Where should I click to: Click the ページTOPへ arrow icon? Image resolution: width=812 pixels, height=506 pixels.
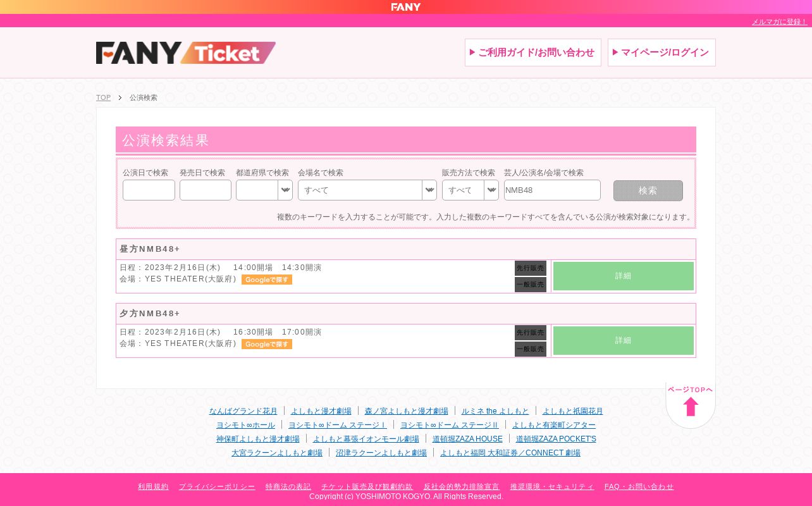(691, 405)
